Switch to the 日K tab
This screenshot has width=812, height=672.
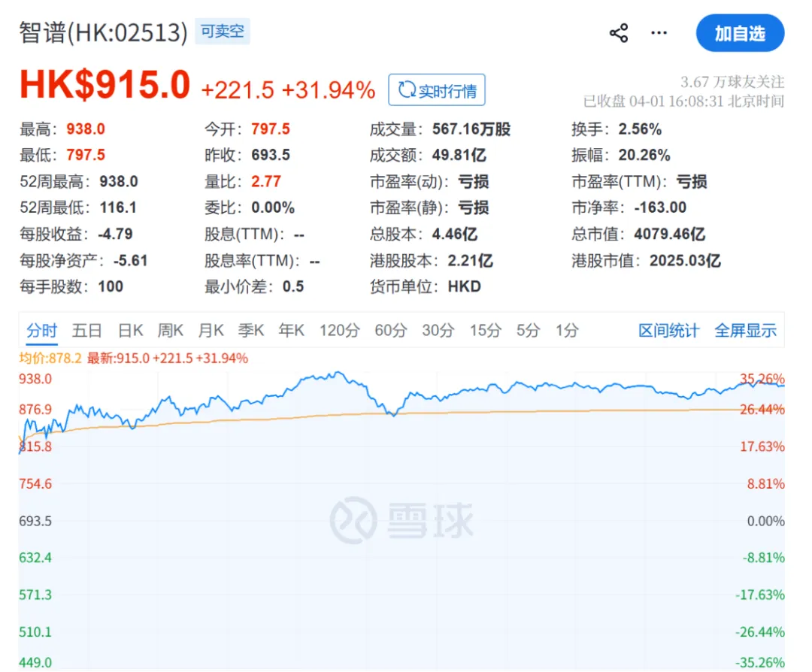[x=130, y=330]
